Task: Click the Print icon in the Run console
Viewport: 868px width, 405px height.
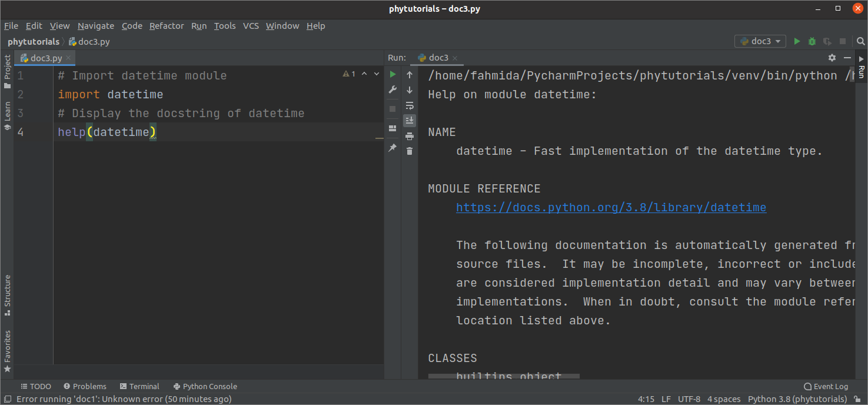Action: pyautogui.click(x=410, y=136)
